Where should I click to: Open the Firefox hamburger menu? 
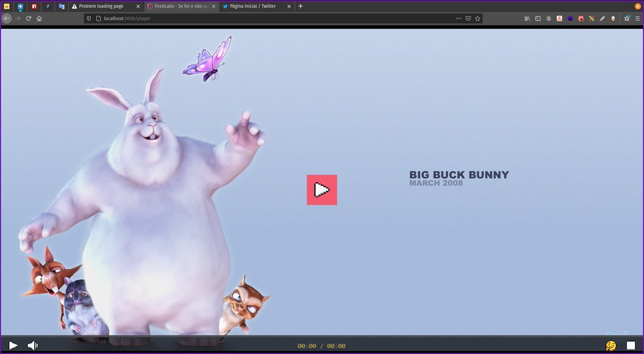[638, 18]
